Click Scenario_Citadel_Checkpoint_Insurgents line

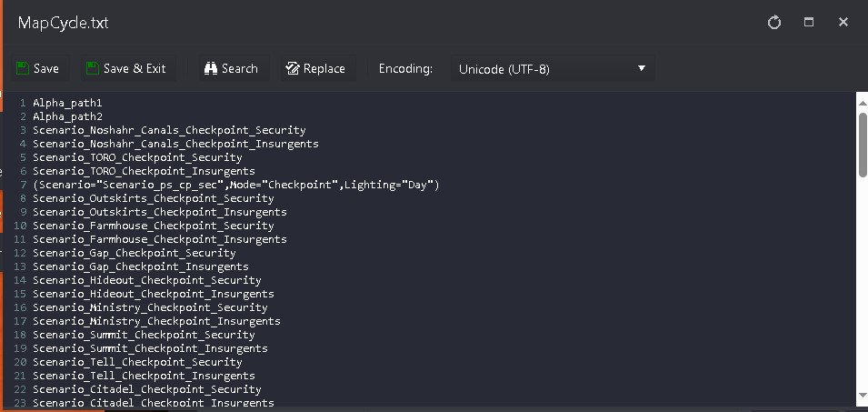pyautogui.click(x=154, y=403)
